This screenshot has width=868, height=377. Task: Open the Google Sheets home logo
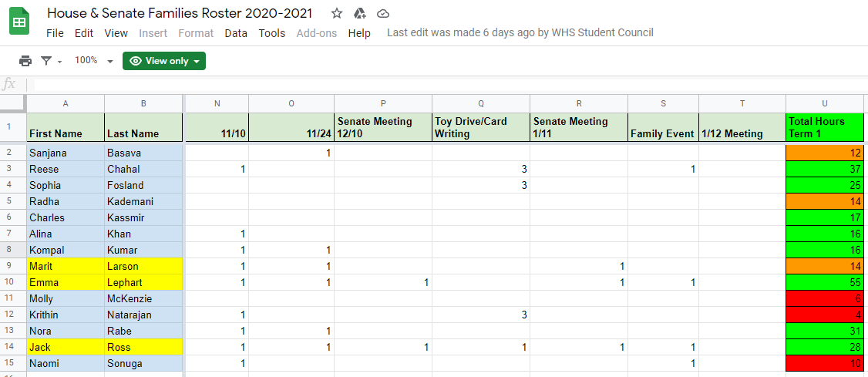19,22
